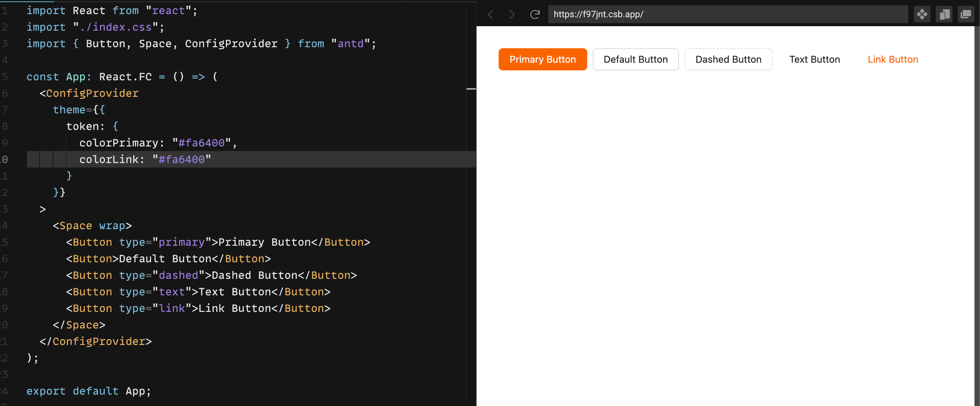Image resolution: width=980 pixels, height=406 pixels.
Task: Open the preview in a new window
Action: pos(966,14)
